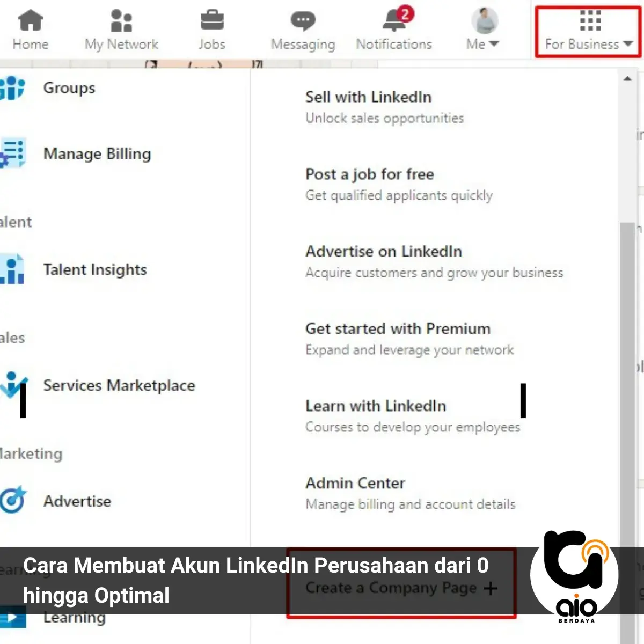Open the Messaging speech bubble icon
The height and width of the screenshot is (644, 644).
tap(303, 21)
